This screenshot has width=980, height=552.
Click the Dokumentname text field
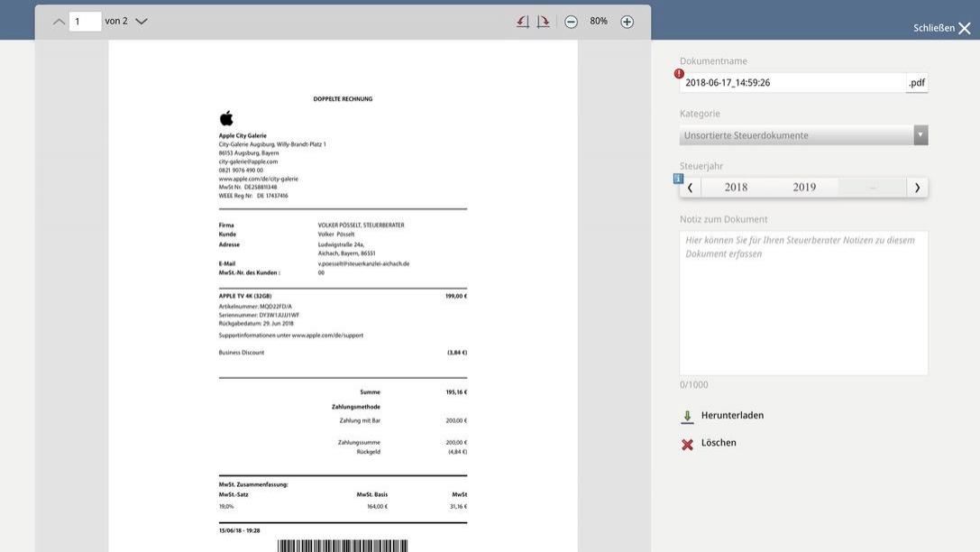pos(792,83)
